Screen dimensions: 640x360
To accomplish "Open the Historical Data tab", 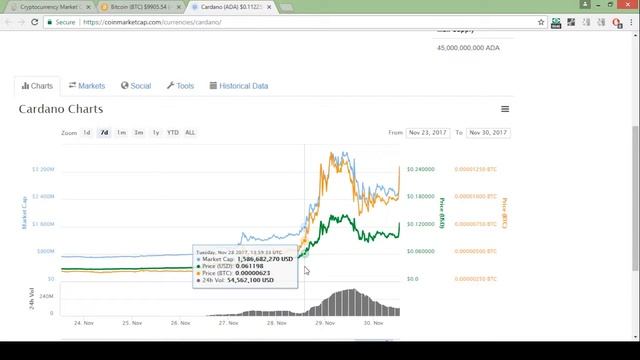I will coord(239,86).
